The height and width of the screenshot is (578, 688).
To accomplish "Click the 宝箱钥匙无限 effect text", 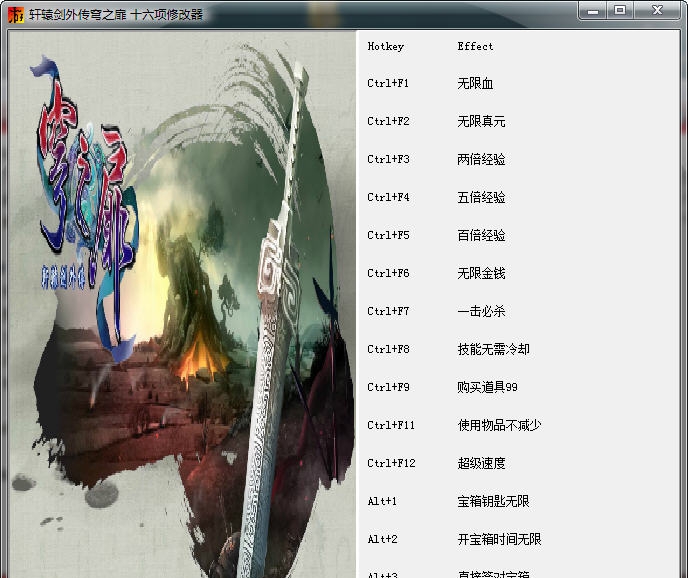I will point(494,501).
